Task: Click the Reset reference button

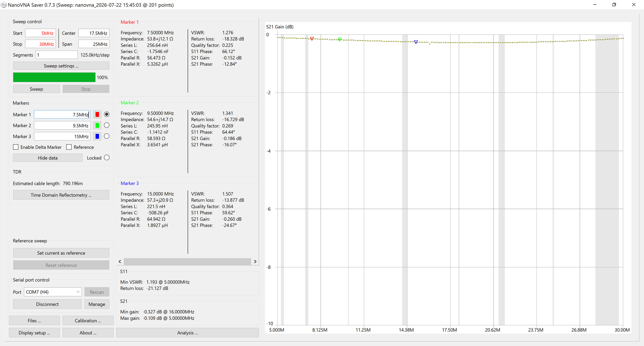Action: [x=61, y=265]
